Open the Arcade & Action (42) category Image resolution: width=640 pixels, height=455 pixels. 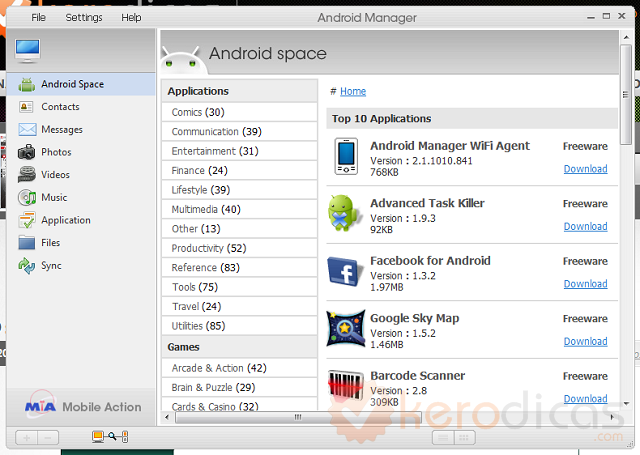click(240, 368)
